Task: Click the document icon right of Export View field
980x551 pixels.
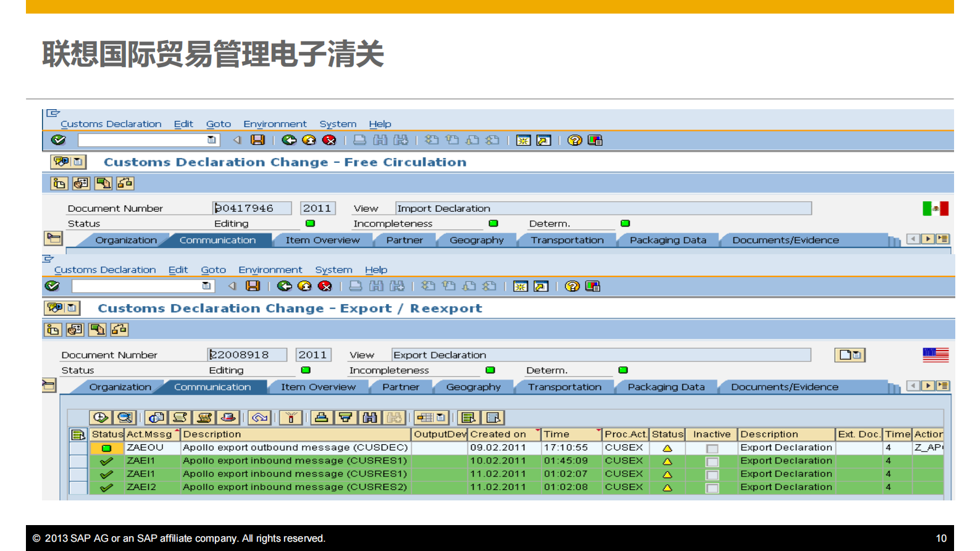Action: tap(850, 355)
